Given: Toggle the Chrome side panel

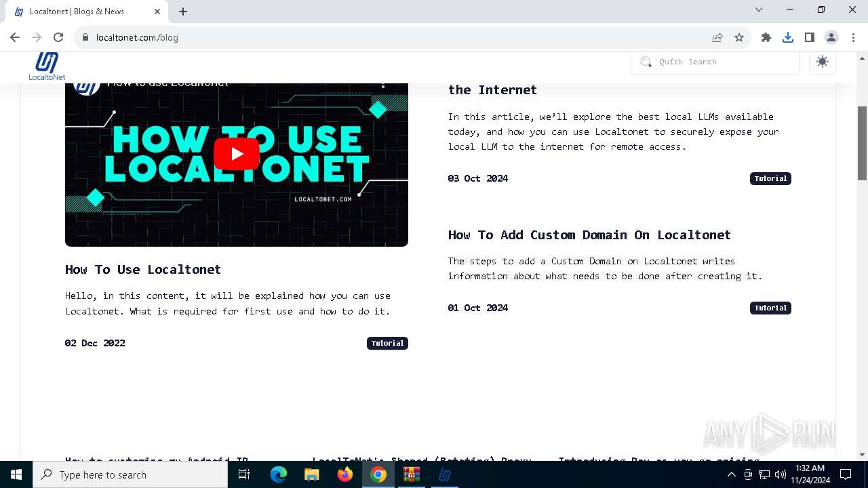Looking at the screenshot, I should point(810,37).
